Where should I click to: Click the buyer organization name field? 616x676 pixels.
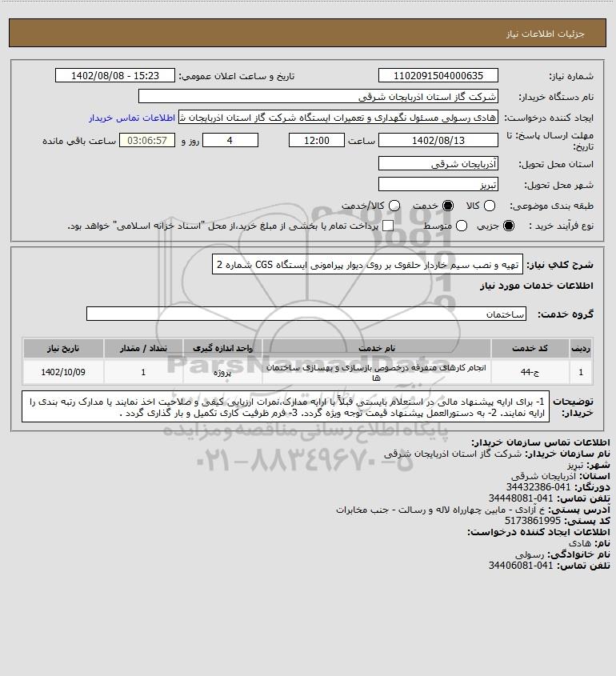318,96
